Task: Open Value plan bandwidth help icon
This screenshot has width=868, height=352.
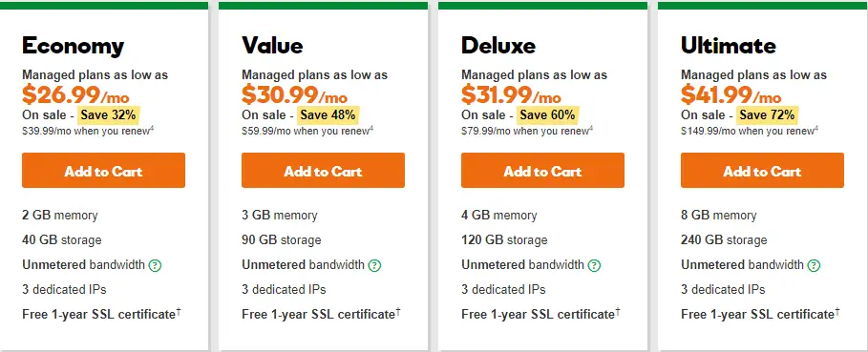Action: pos(374,265)
